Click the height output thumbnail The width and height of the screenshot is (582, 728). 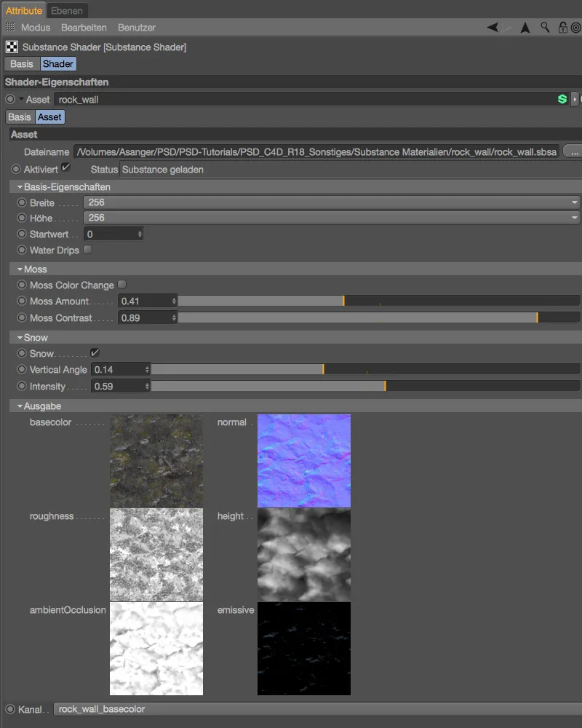coord(304,555)
